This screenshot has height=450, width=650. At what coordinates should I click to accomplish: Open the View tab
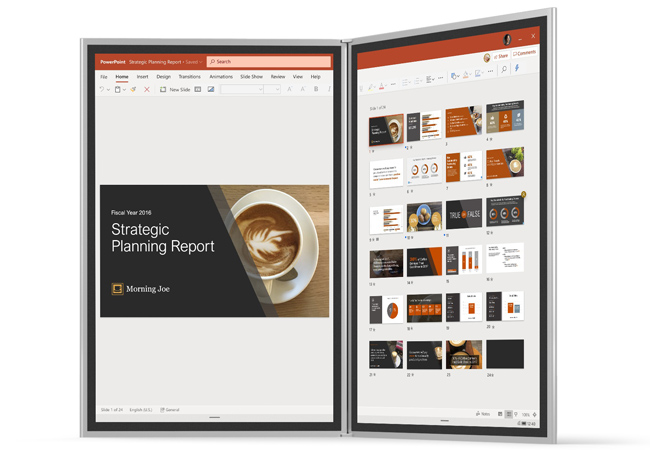pos(298,77)
